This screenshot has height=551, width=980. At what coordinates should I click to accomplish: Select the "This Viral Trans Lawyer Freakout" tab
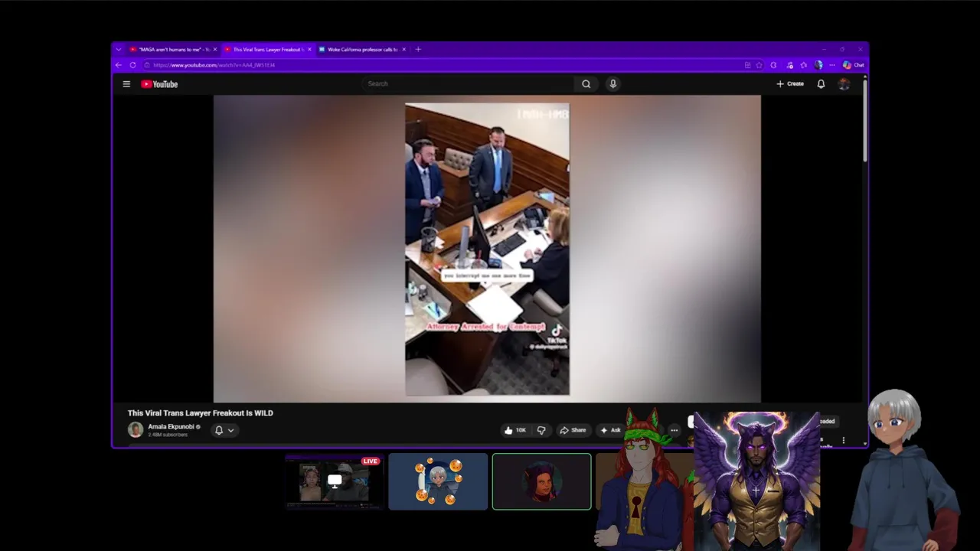coord(266,50)
